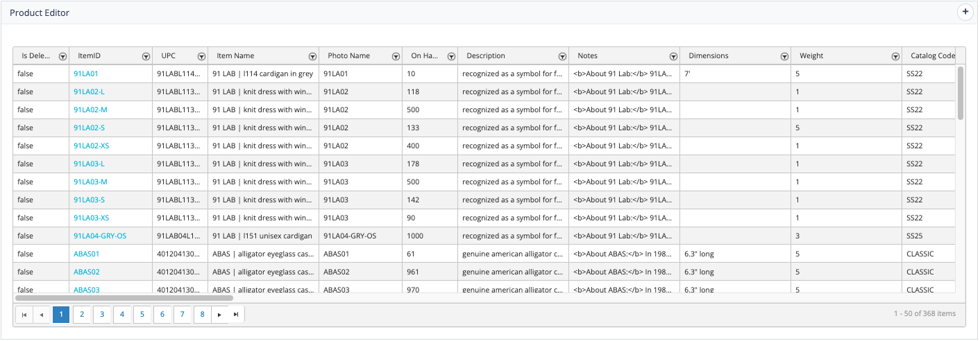Click On Hand value 1000
The image size is (980, 341).
[430, 236]
